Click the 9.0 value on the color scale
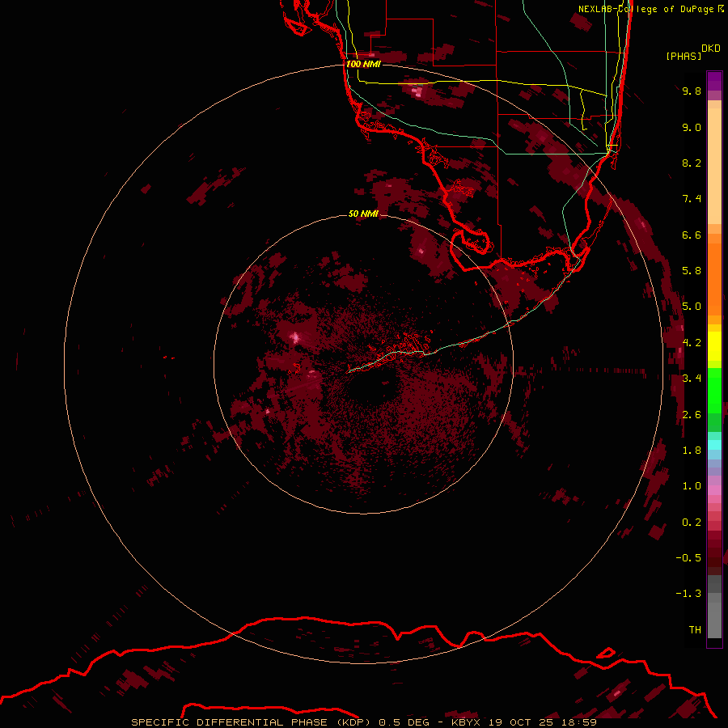This screenshot has height=728, width=728. 692,127
